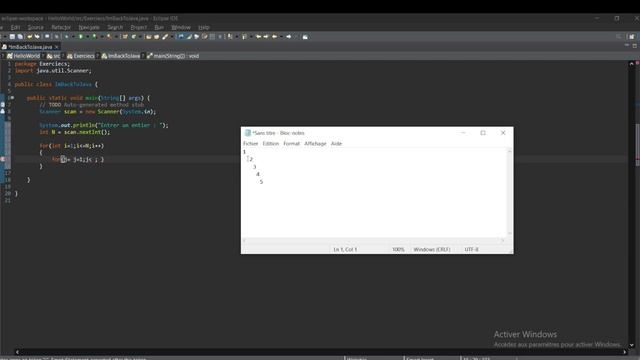This screenshot has width=640, height=360.
Task: Open the Edit menu in Eclipse
Action: tap(16, 27)
